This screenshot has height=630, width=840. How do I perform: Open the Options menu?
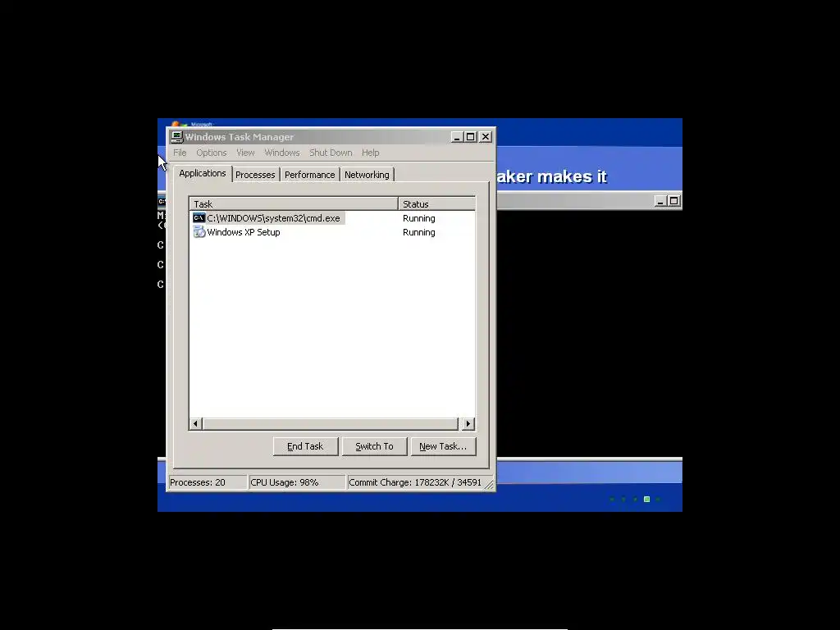coord(211,153)
